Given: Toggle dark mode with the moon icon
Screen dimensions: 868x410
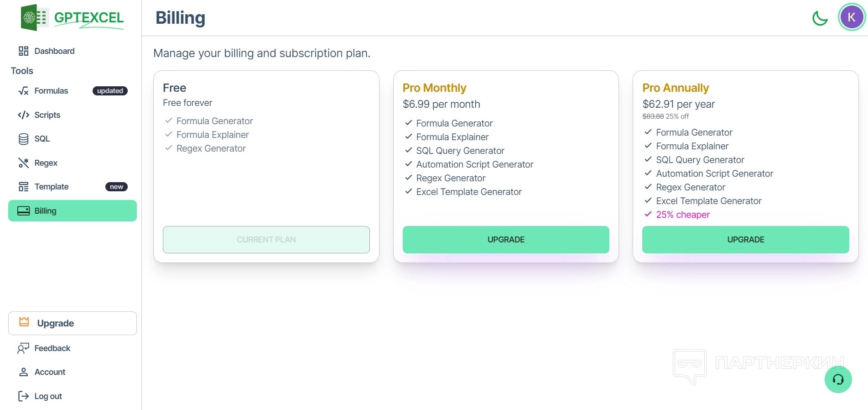Looking at the screenshot, I should tap(820, 18).
